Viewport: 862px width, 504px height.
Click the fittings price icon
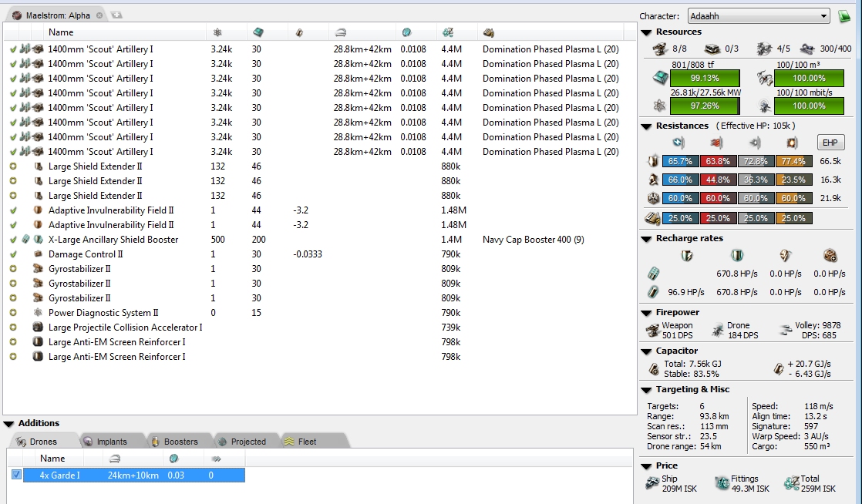(x=722, y=483)
